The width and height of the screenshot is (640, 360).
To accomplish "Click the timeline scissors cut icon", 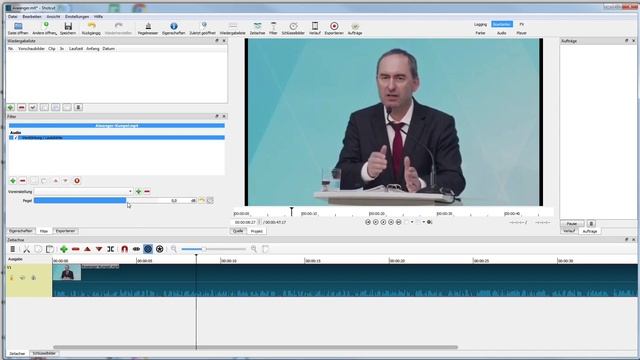I will 27,249.
